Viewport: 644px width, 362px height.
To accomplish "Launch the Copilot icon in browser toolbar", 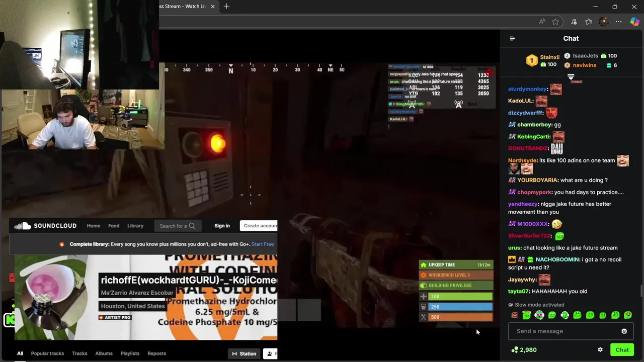I will [634, 22].
